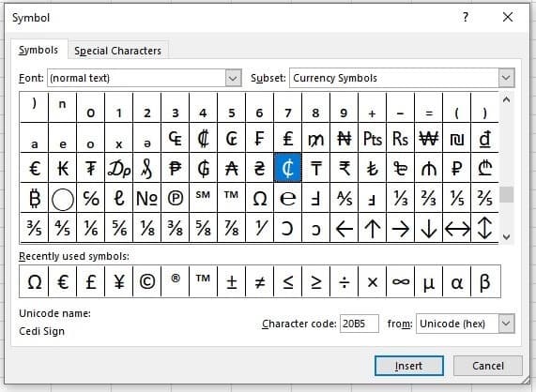Choose the one-third fraction symbol
536x392 pixels.
pyautogui.click(x=400, y=198)
